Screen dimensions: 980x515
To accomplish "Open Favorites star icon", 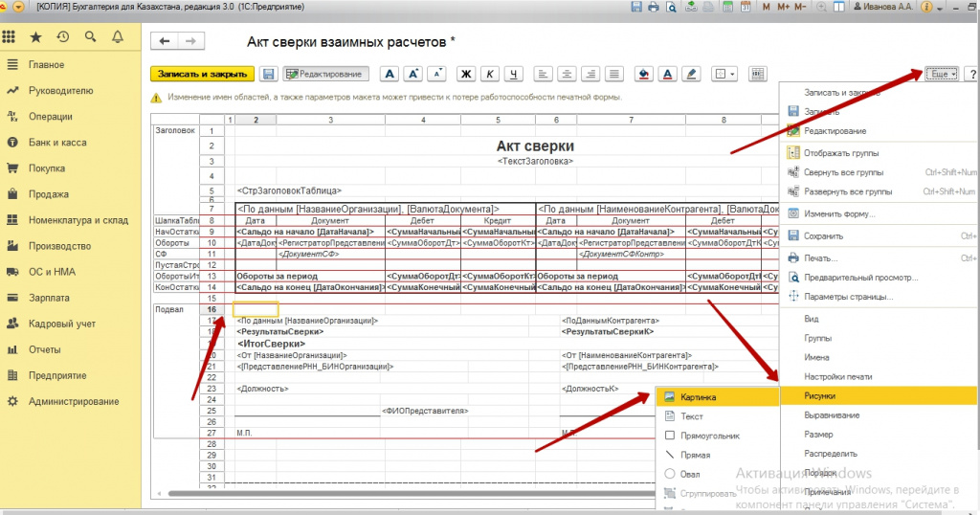I will (x=35, y=37).
